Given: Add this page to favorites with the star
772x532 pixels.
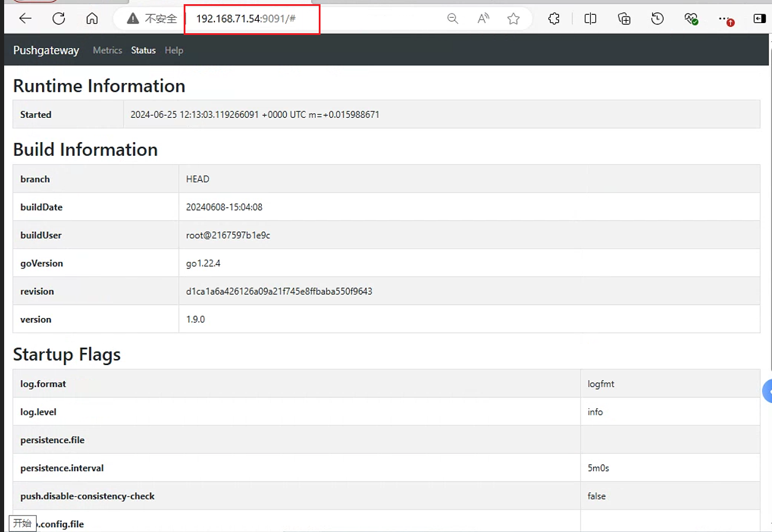Looking at the screenshot, I should point(514,19).
